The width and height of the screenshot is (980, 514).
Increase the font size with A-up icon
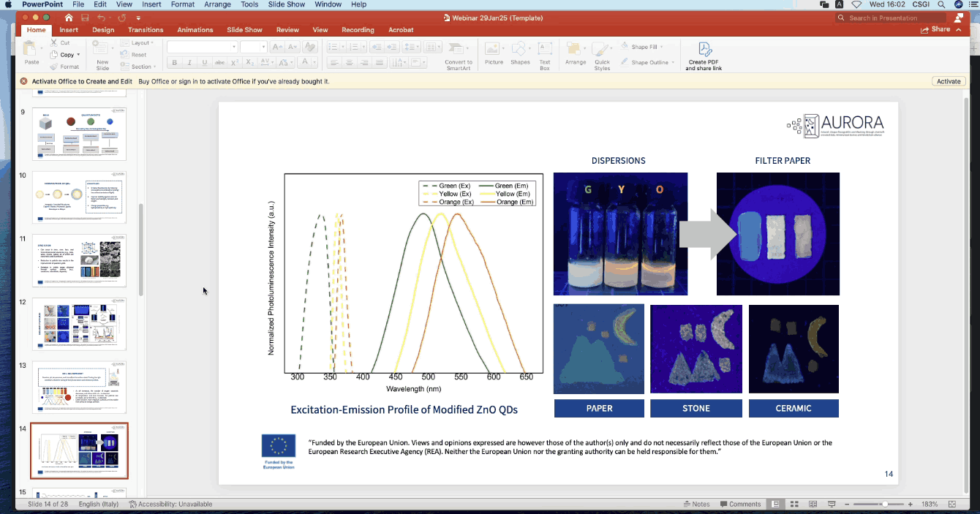(278, 47)
